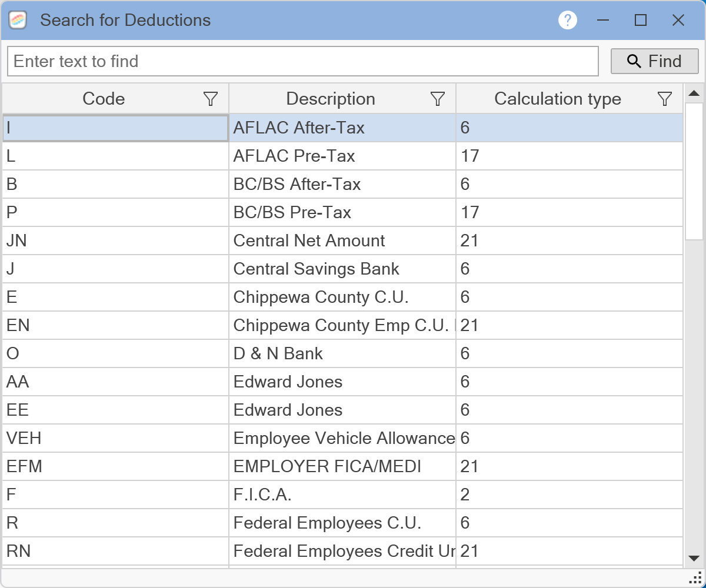
Task: Select the 'BC/BS Pre-Tax' description
Action: (342, 212)
